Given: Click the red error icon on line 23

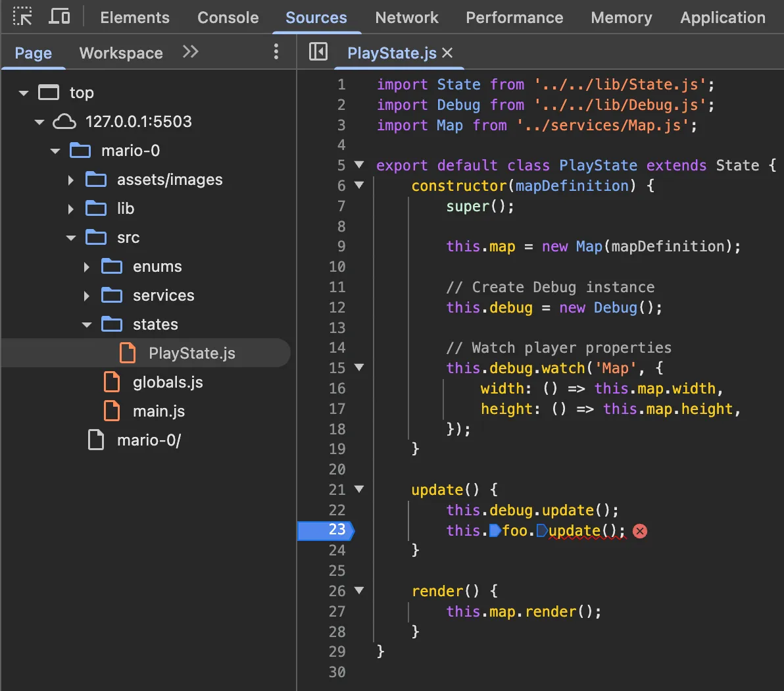Looking at the screenshot, I should point(640,531).
